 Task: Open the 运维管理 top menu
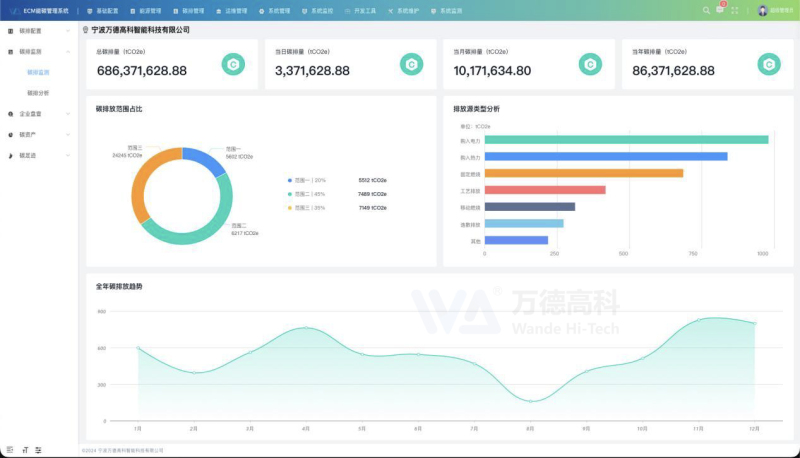[232, 11]
